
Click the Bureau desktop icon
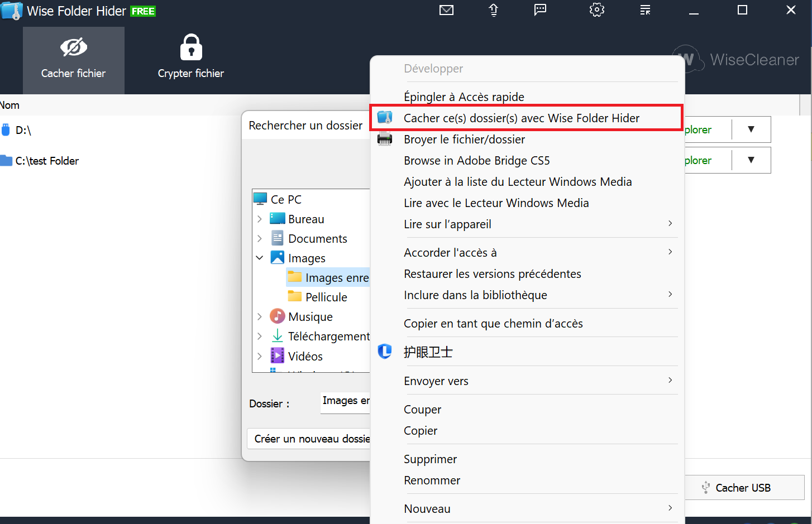[x=277, y=218]
